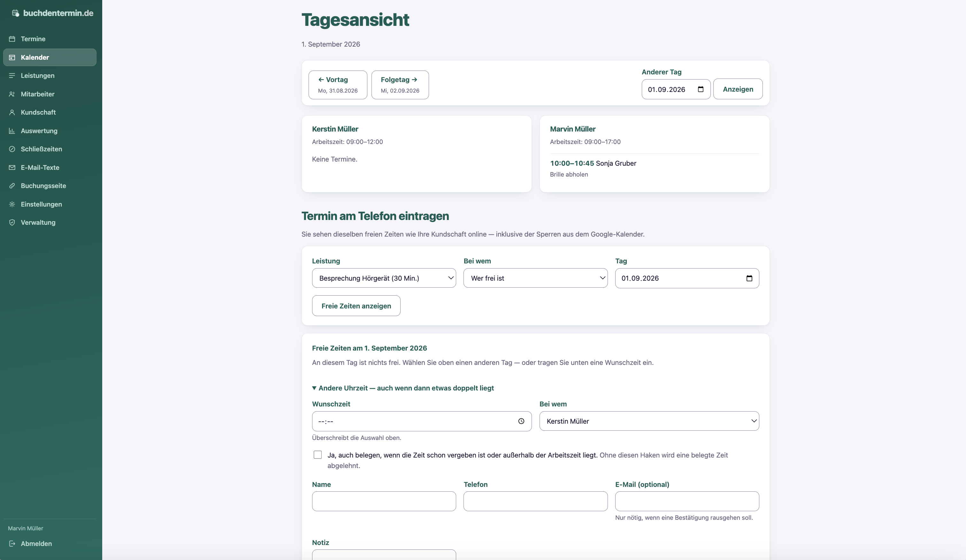Go to Folgetag Mi, 02.09.2026
966x560 pixels.
[x=400, y=85]
